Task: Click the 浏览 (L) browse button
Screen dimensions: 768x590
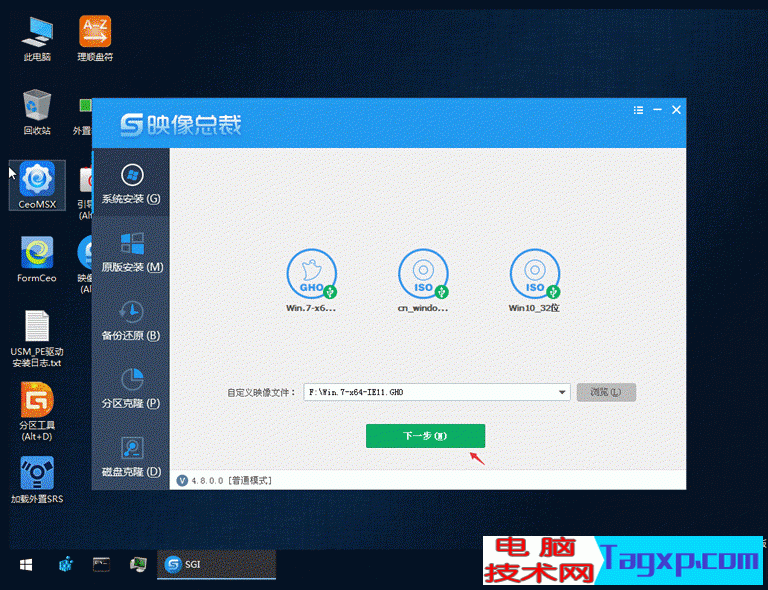Action: (x=606, y=392)
